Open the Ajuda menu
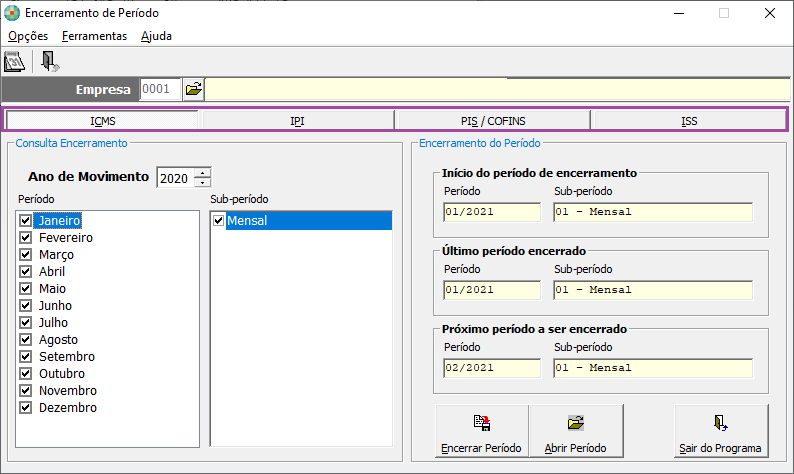The image size is (794, 474). [156, 36]
